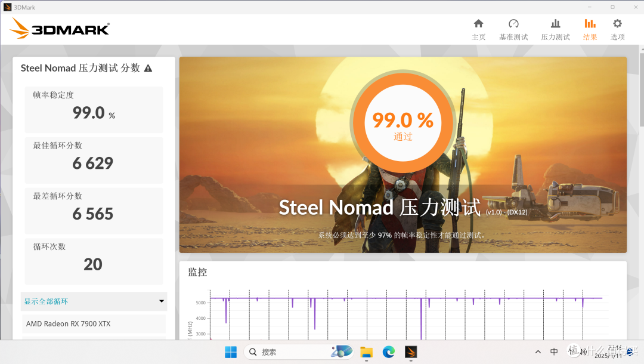
Task: Click the 最差循环分数 6 565 value
Action: click(93, 214)
